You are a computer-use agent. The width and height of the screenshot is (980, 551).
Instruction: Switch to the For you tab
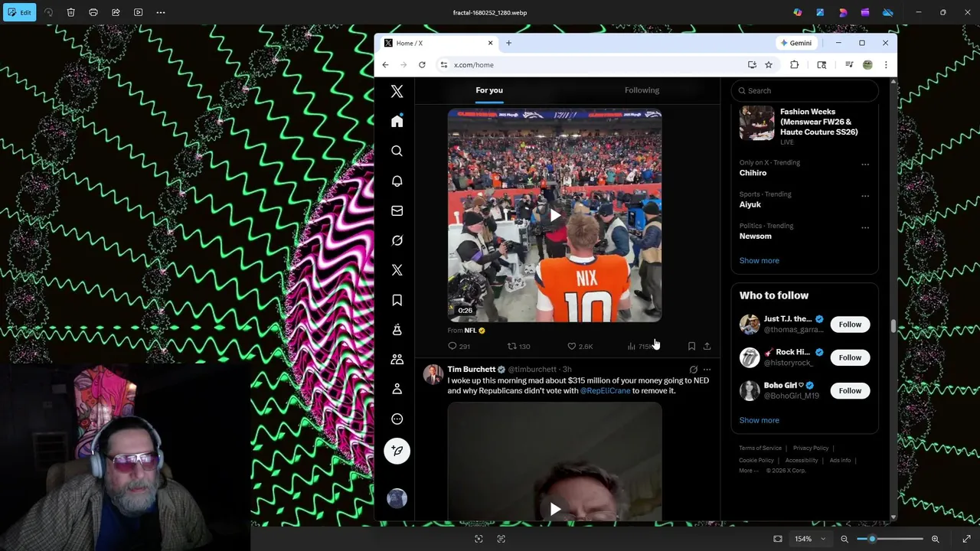(x=489, y=90)
